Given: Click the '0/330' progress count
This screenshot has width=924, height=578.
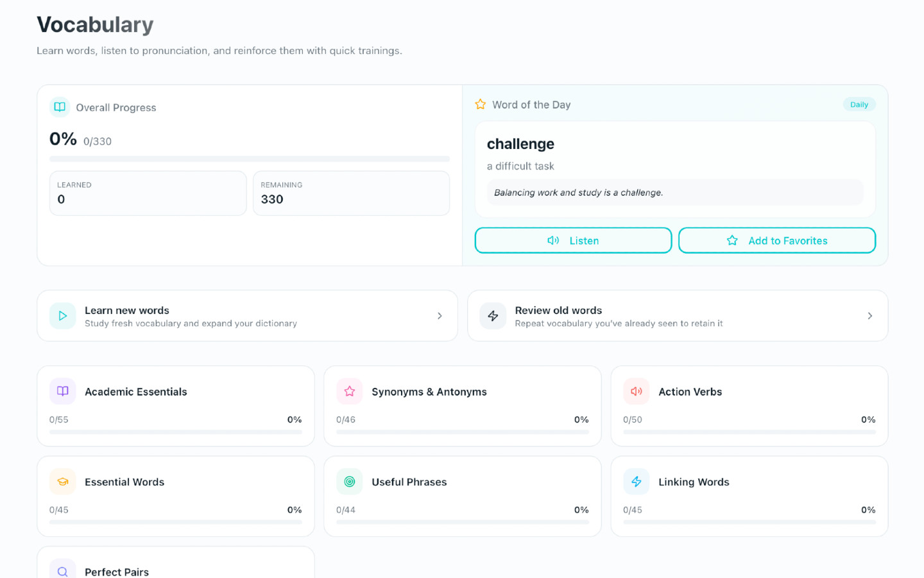Looking at the screenshot, I should click(98, 141).
